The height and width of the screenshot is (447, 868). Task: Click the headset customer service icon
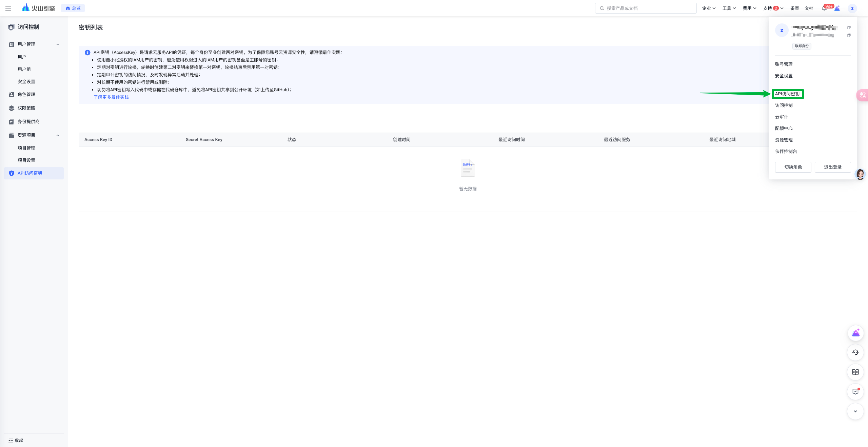(855, 352)
